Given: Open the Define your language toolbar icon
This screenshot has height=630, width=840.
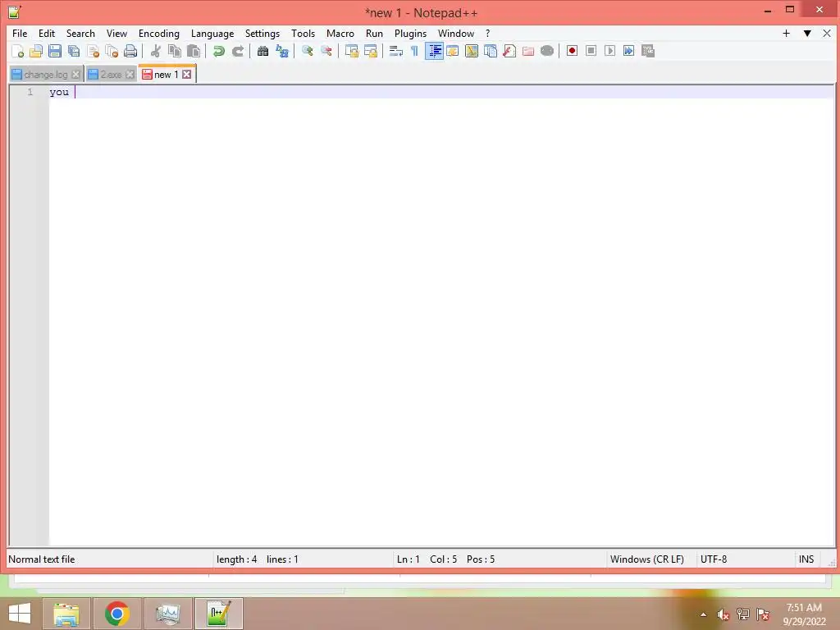Looking at the screenshot, I should [453, 51].
